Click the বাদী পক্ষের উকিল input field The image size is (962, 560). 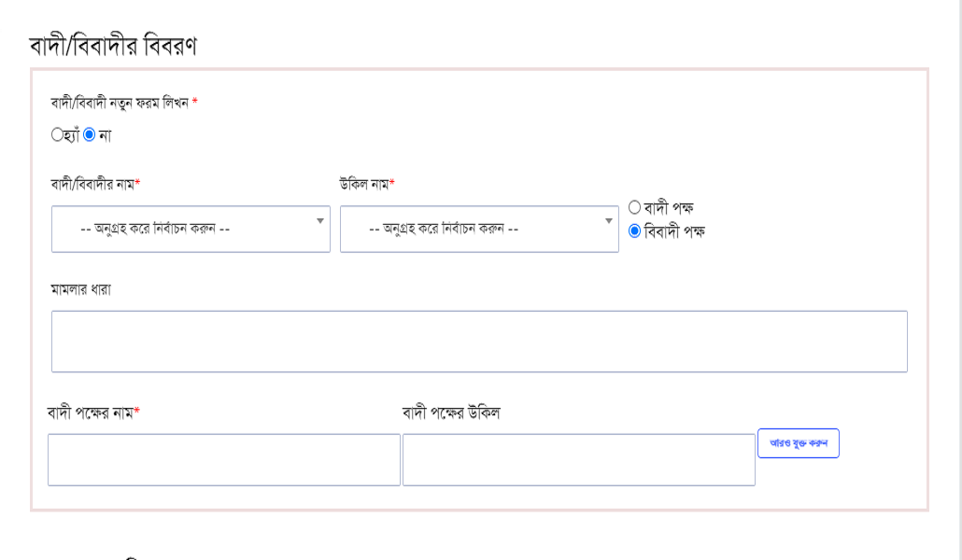pyautogui.click(x=578, y=459)
